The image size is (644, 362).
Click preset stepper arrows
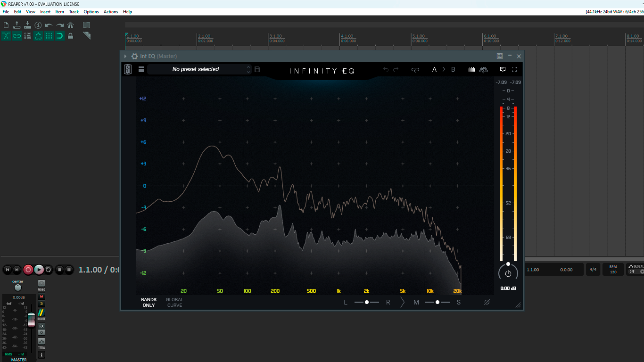tap(248, 69)
